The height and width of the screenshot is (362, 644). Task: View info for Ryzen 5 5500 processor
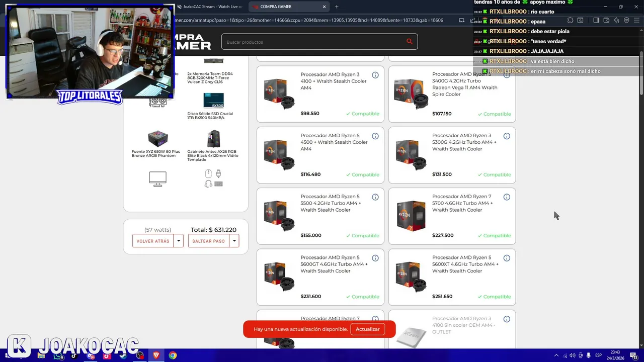click(375, 197)
